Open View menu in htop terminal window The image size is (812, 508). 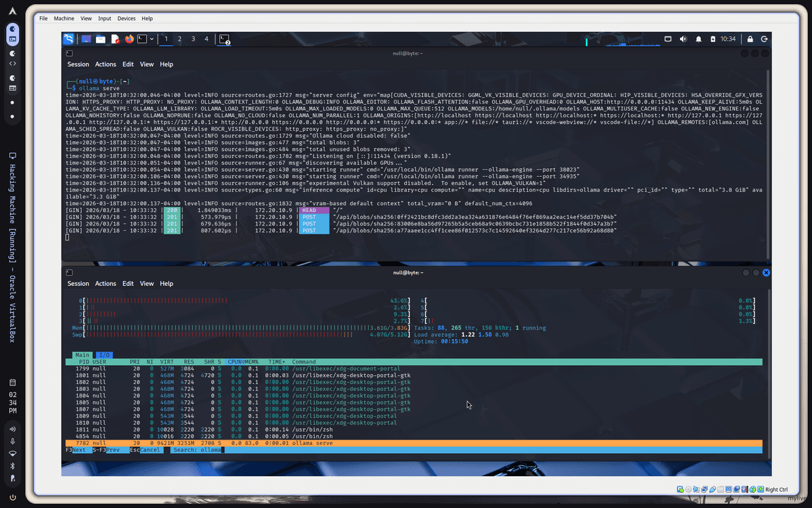point(147,284)
